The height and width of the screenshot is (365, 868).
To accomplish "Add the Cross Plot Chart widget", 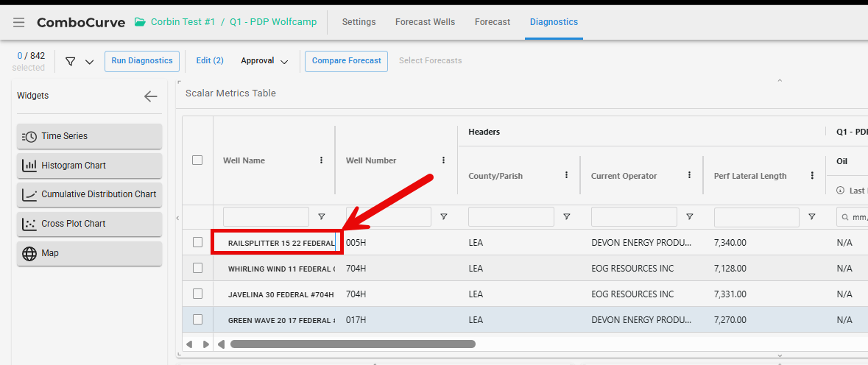I will (89, 224).
